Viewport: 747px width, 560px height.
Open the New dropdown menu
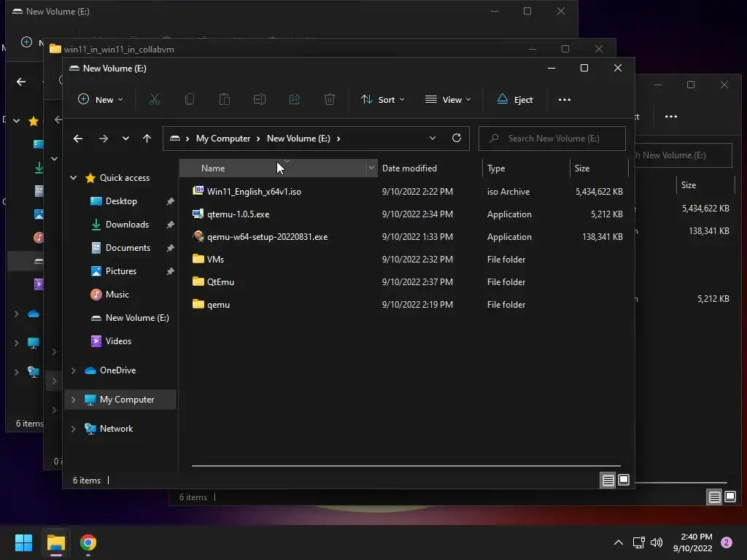coord(101,99)
